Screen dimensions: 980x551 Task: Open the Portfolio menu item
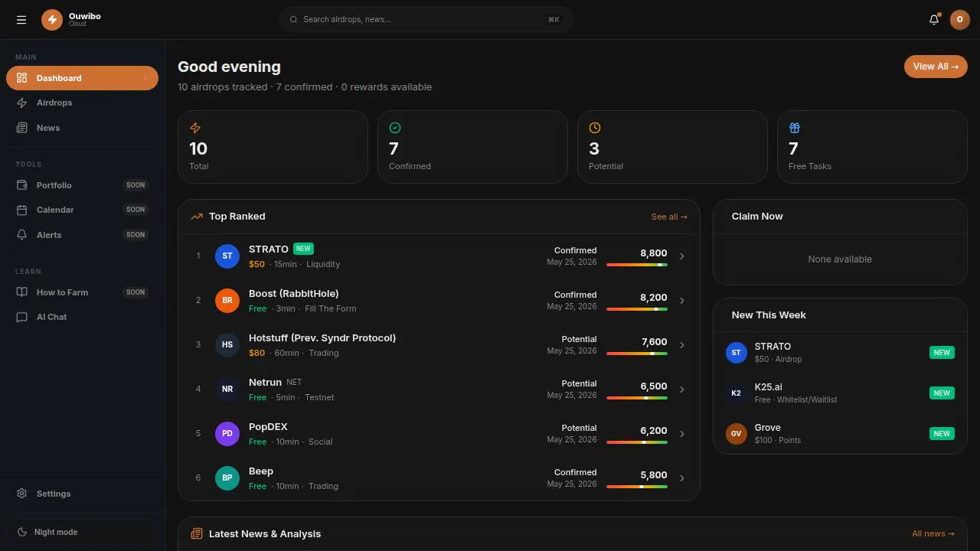pyautogui.click(x=82, y=185)
